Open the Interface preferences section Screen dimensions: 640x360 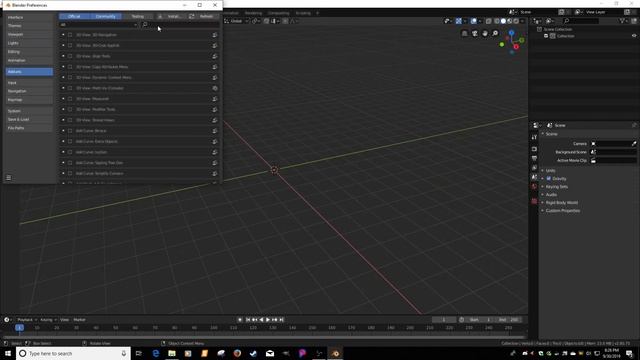tap(29, 18)
